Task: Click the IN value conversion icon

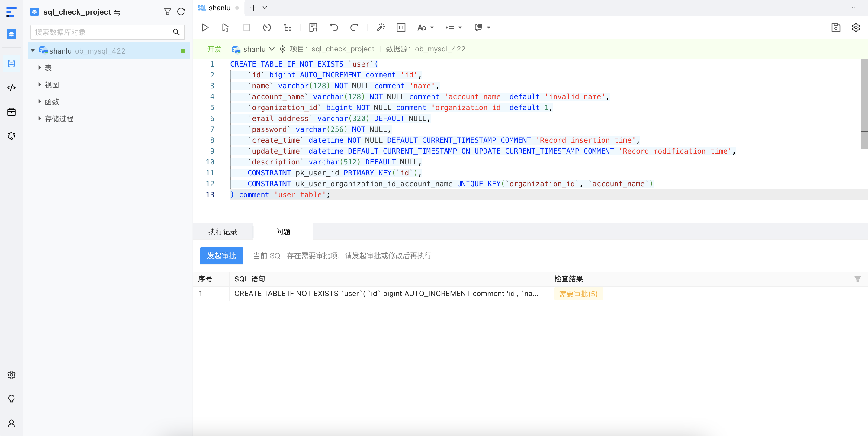Action: click(x=401, y=27)
